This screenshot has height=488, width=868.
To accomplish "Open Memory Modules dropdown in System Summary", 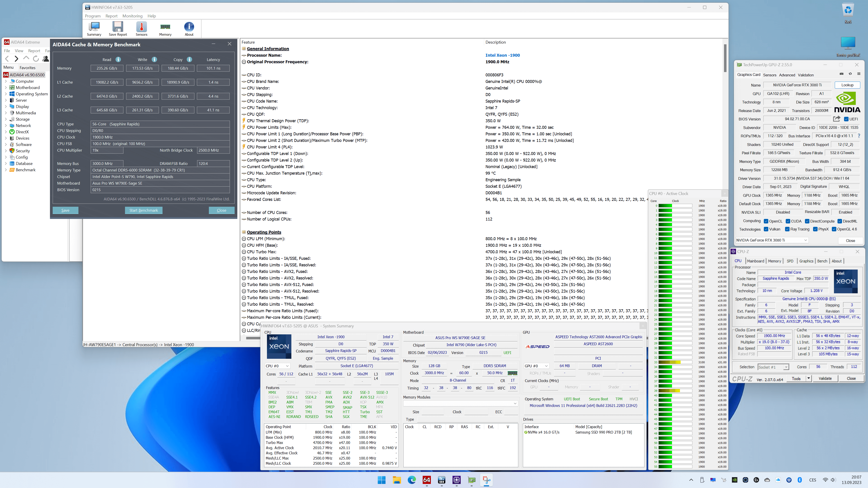I will point(460,404).
